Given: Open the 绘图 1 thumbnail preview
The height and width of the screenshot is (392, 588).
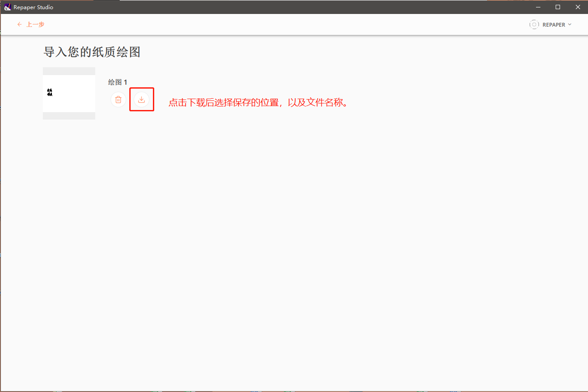Looking at the screenshot, I should [x=69, y=93].
